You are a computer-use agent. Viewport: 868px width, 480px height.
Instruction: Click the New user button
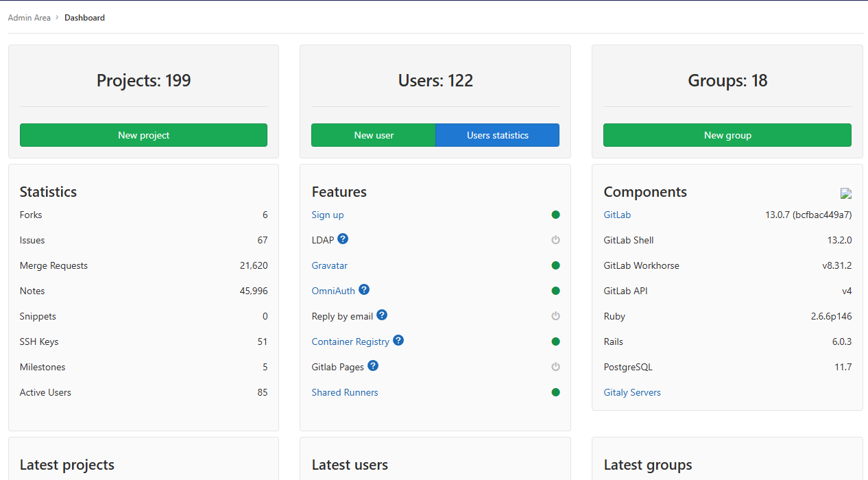[374, 135]
